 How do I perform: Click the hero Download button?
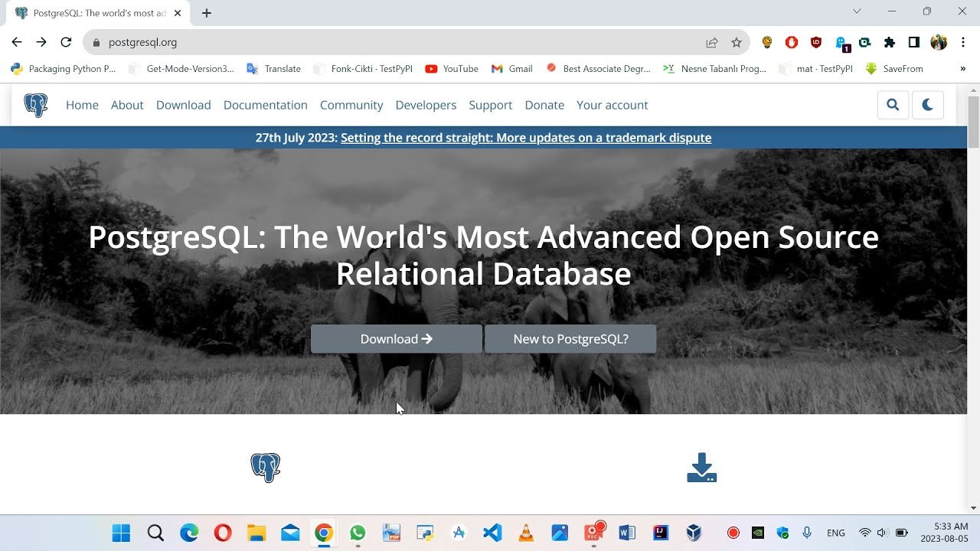(397, 339)
